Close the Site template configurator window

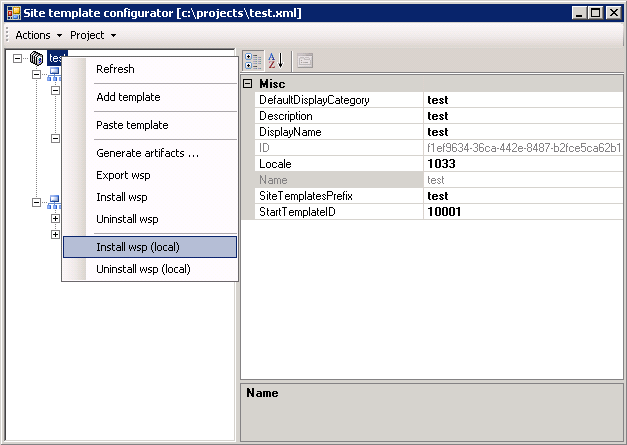click(x=613, y=13)
